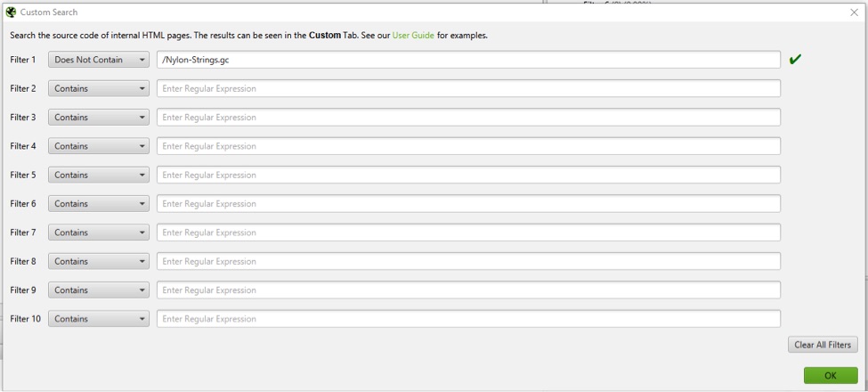Click the Screaming Frog app icon in title bar

pos(11,12)
